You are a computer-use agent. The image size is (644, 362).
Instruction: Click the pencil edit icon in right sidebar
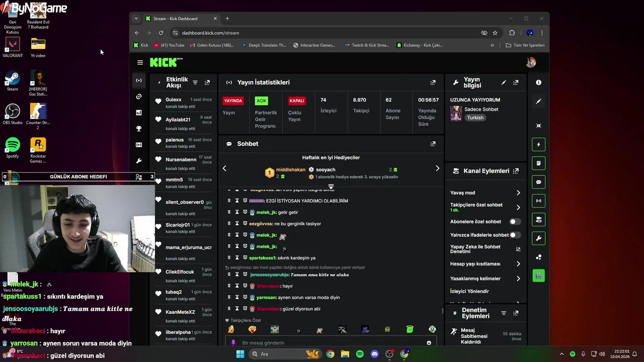click(x=539, y=101)
